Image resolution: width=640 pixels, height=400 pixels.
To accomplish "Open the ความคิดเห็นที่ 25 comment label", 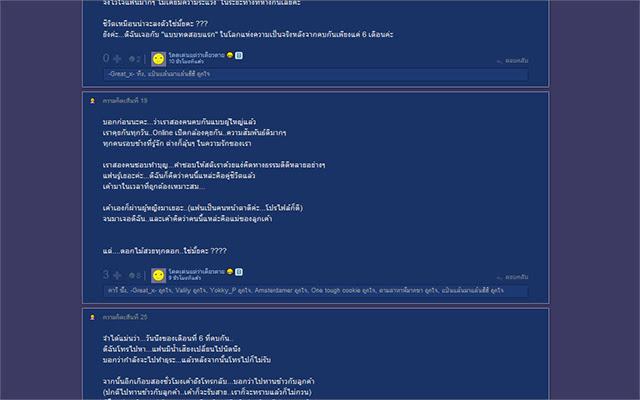I will (x=125, y=317).
